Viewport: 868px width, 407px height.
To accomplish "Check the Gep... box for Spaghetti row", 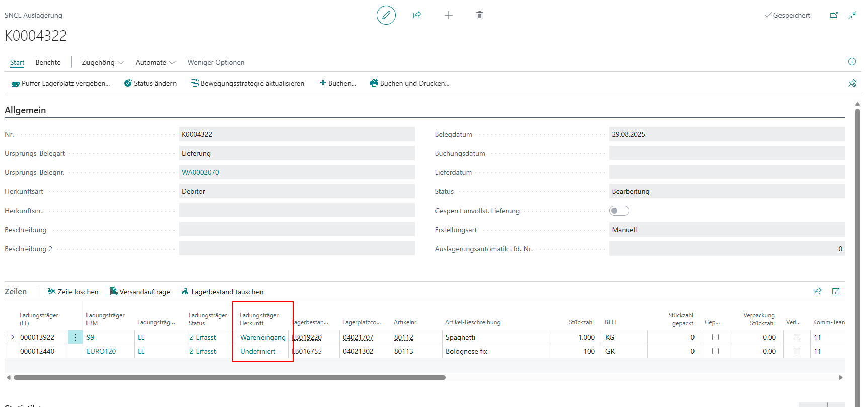I will [x=715, y=337].
